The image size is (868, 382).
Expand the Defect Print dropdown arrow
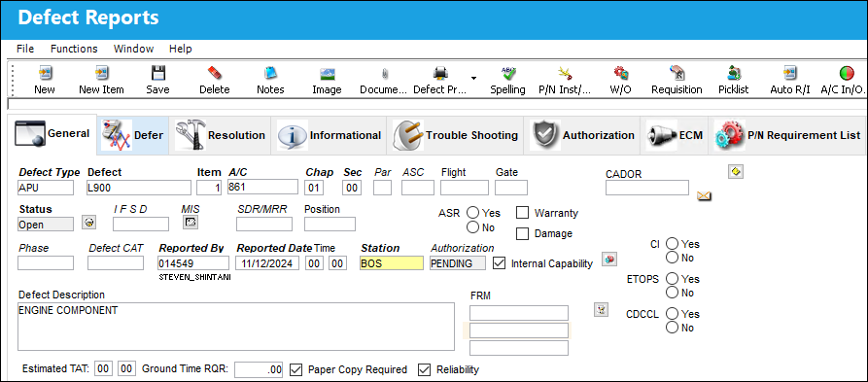click(474, 77)
